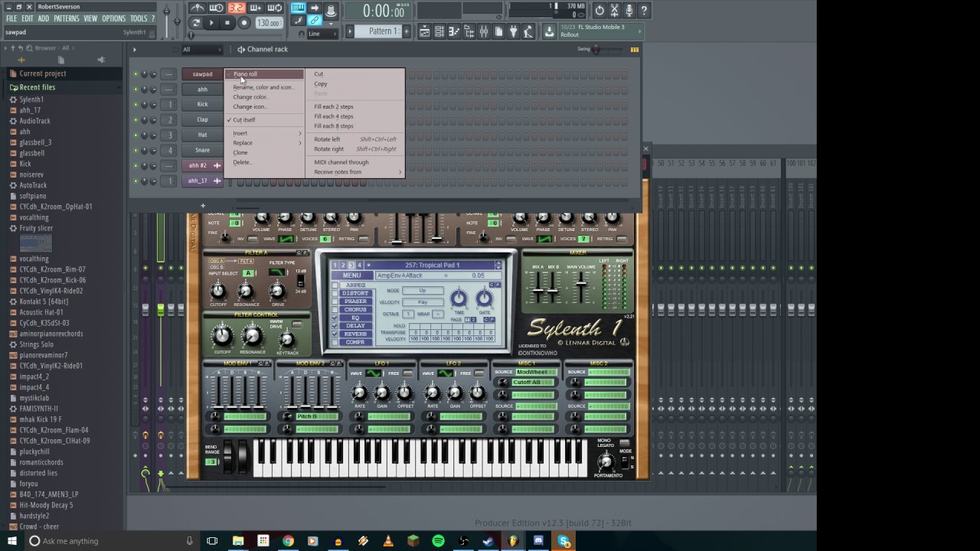Click the sawpad channel button
Viewport: 980px width, 551px height.
tap(202, 74)
